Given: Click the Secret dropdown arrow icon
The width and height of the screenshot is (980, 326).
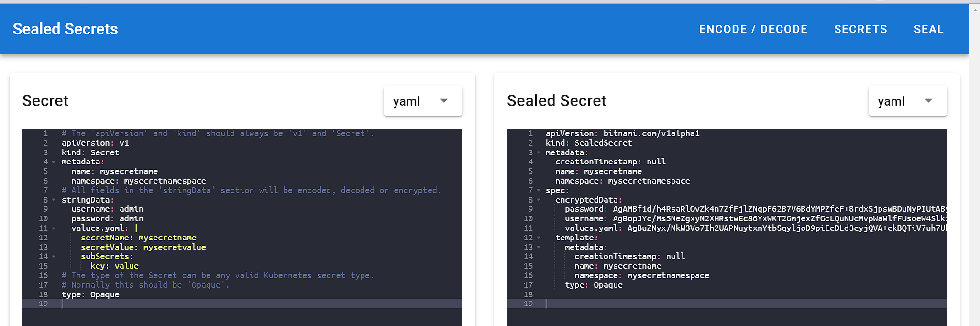Looking at the screenshot, I should (x=444, y=101).
